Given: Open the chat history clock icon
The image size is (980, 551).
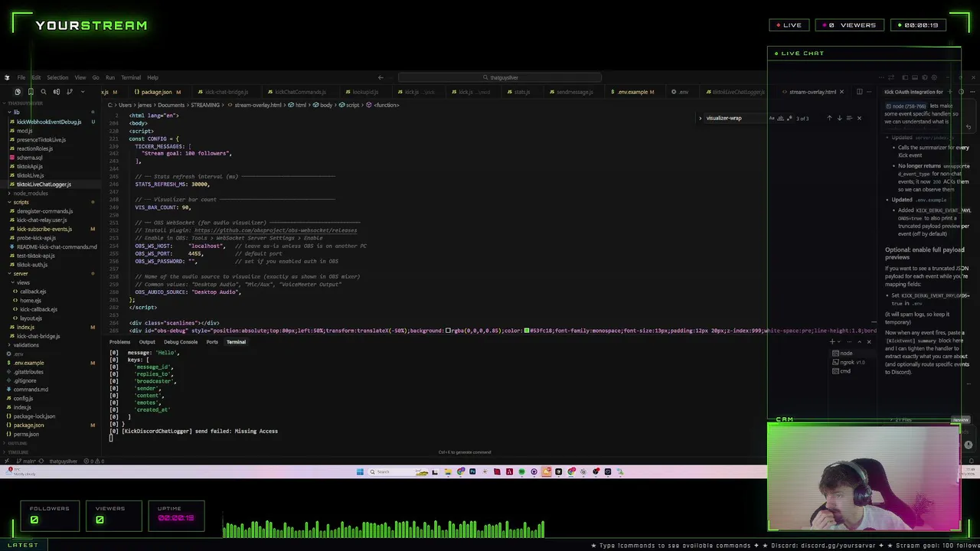Looking at the screenshot, I should pos(962,92).
